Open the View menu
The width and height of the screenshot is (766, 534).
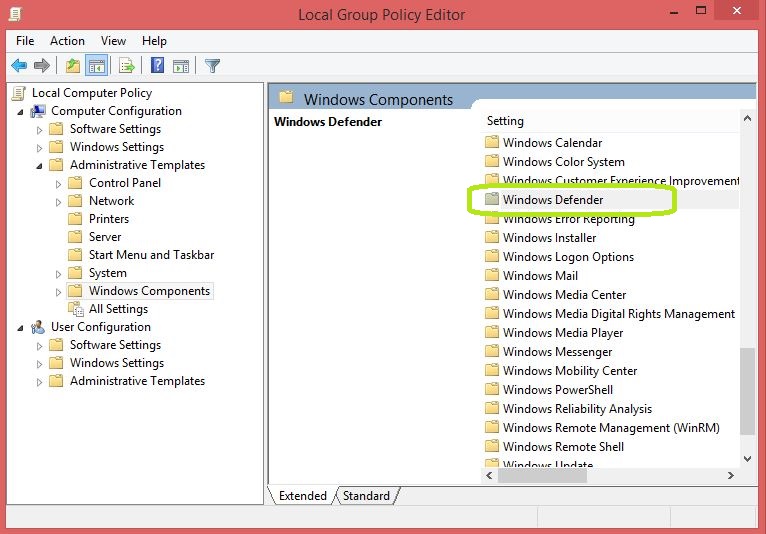point(113,41)
